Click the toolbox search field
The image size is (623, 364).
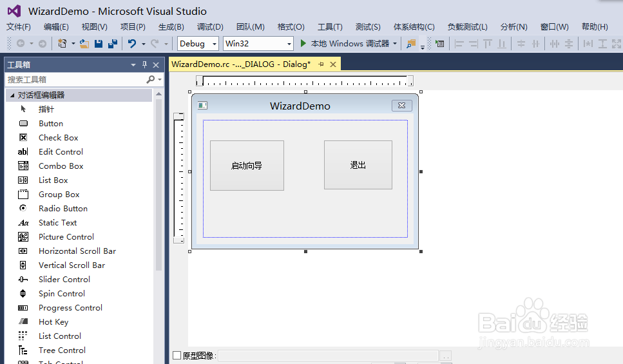(x=75, y=79)
